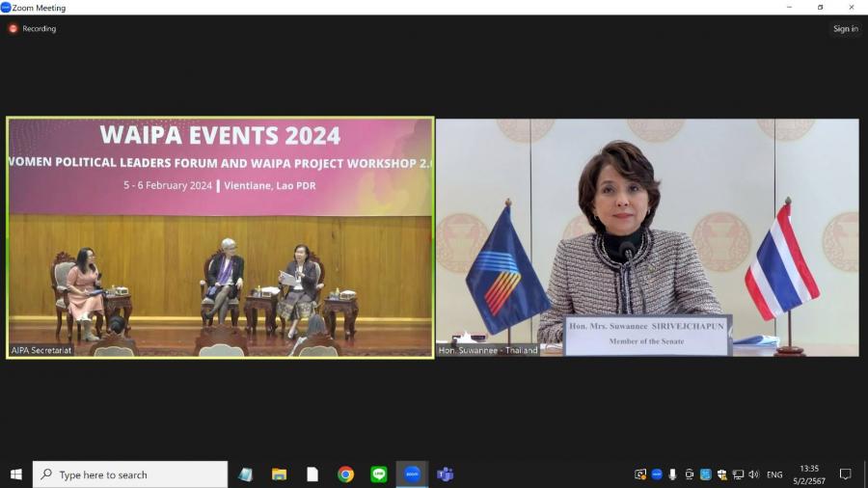The height and width of the screenshot is (488, 868).
Task: Open the volume control in system tray
Action: 753,474
